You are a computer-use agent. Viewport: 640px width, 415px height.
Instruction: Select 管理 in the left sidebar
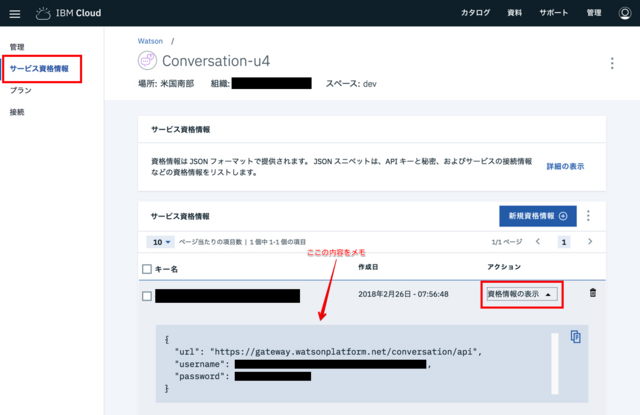[17, 47]
